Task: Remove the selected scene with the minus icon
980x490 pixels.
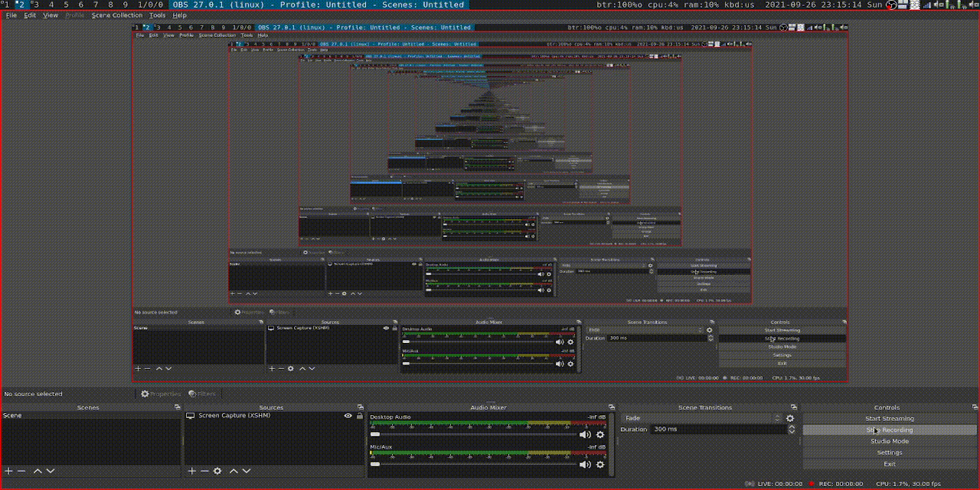Action: [22, 471]
